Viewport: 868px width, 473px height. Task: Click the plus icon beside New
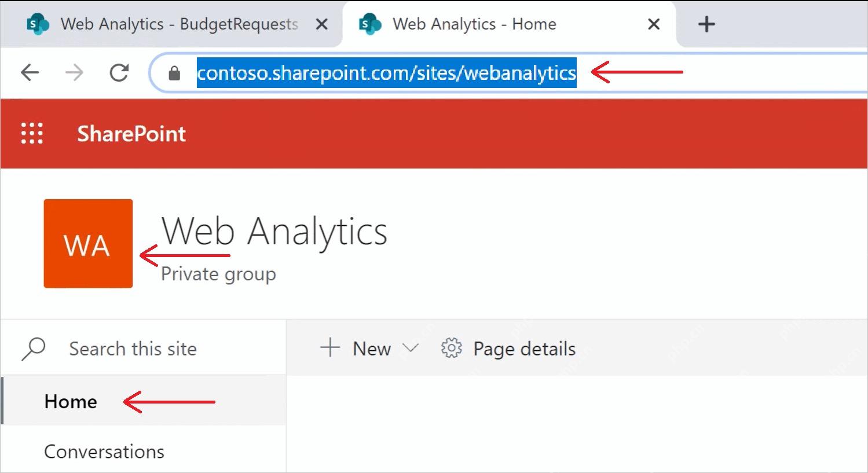[x=330, y=348]
